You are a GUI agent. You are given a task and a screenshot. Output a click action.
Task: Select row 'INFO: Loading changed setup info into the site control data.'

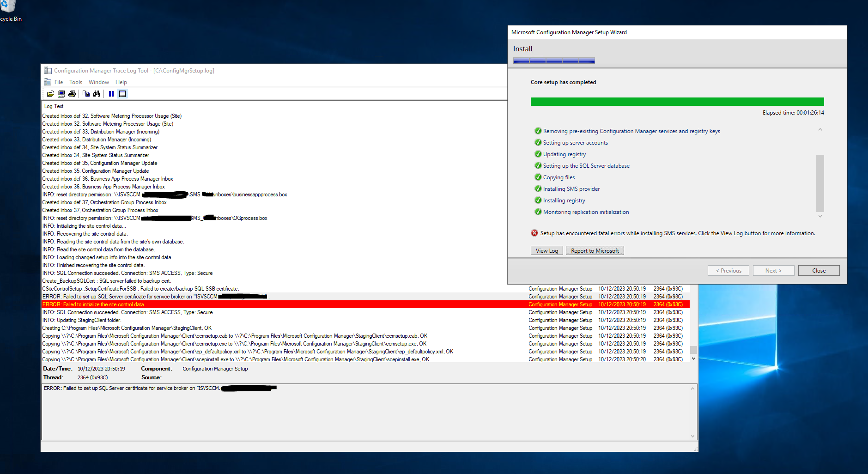(x=274, y=257)
